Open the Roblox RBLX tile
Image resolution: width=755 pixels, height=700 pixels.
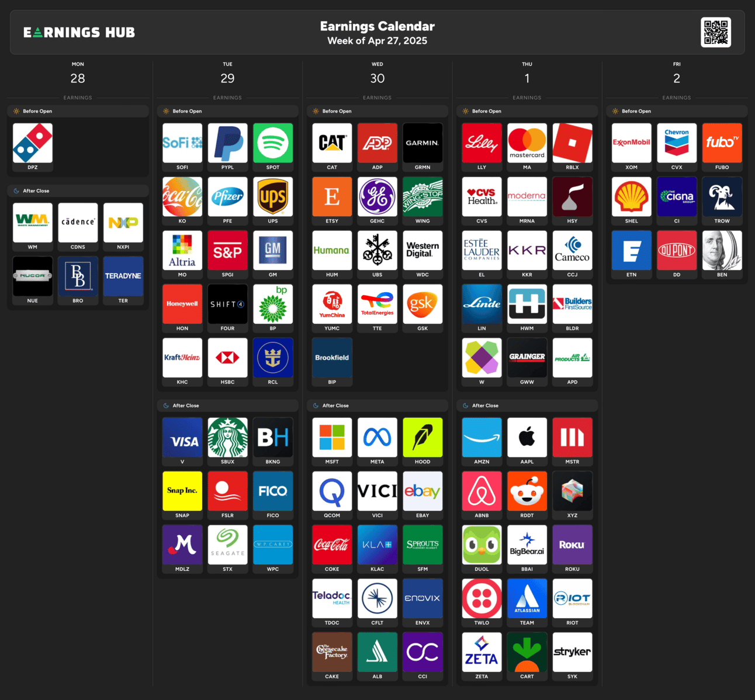572,147
